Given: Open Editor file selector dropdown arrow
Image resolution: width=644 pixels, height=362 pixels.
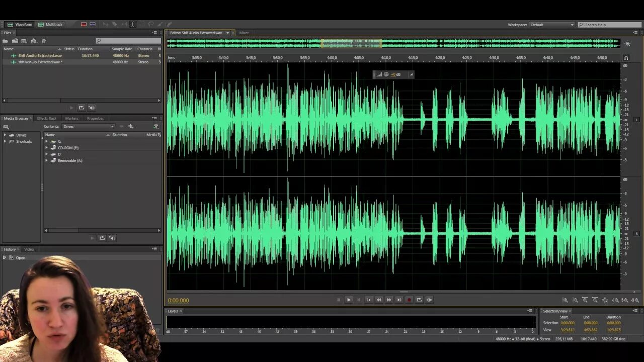Looking at the screenshot, I should (x=227, y=33).
